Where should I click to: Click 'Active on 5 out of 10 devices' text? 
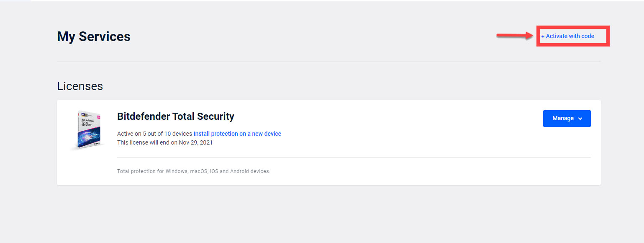click(154, 134)
